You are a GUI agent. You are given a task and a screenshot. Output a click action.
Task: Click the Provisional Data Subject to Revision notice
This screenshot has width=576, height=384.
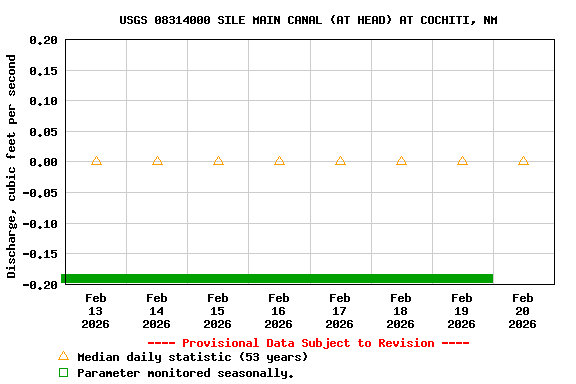[x=308, y=343]
